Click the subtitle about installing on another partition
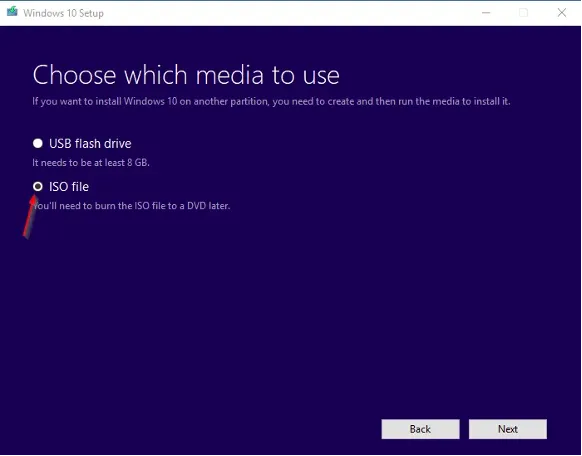The image size is (582, 456). coord(271,102)
